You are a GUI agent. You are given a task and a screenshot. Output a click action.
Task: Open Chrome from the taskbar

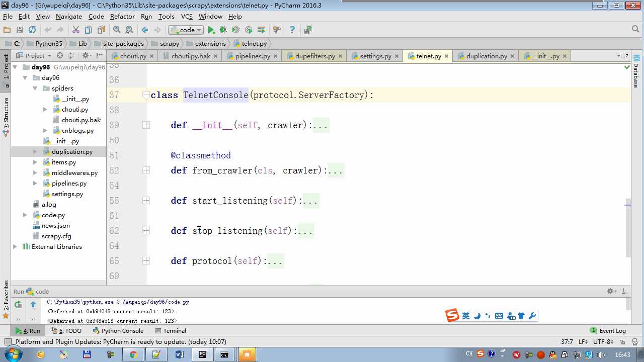133,354
